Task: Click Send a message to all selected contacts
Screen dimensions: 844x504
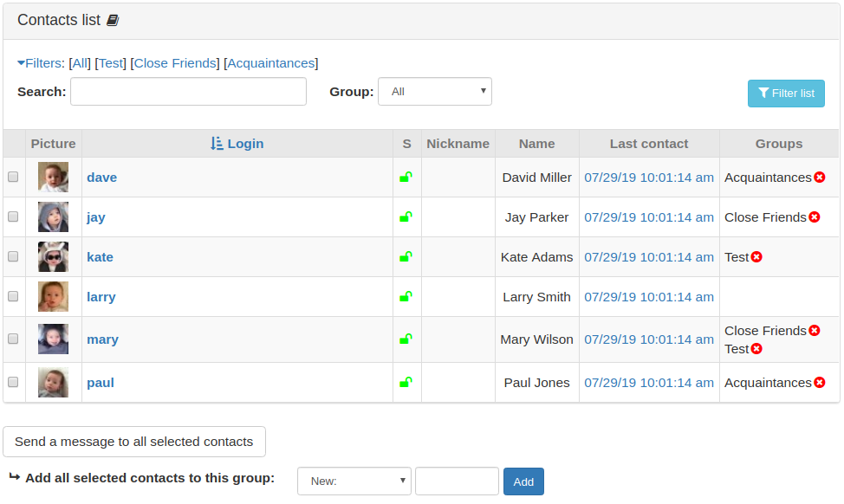Action: (x=134, y=442)
